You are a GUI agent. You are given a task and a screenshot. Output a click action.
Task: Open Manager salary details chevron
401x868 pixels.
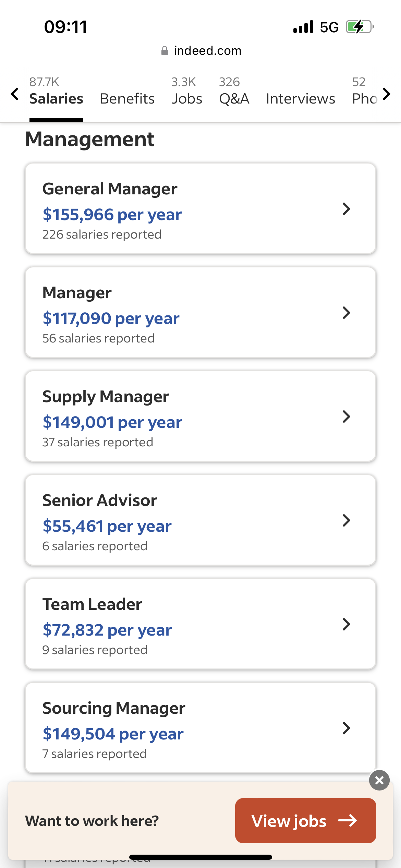point(347,313)
